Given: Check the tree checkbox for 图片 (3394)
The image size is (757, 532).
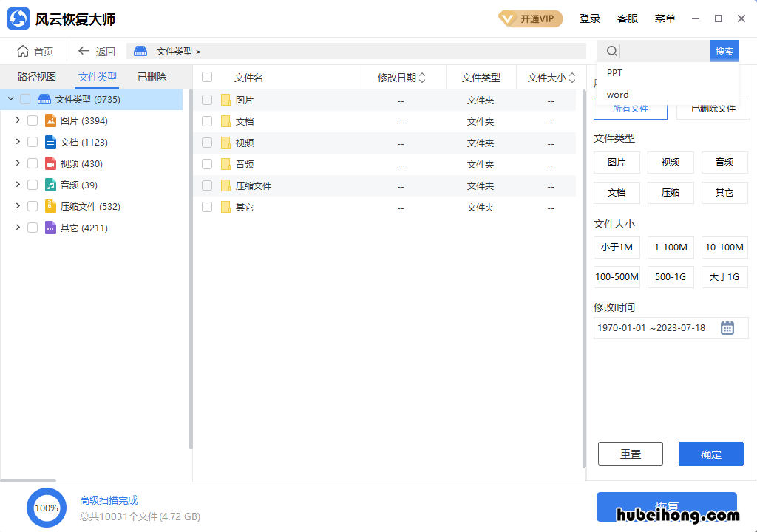Looking at the screenshot, I should click(x=33, y=120).
